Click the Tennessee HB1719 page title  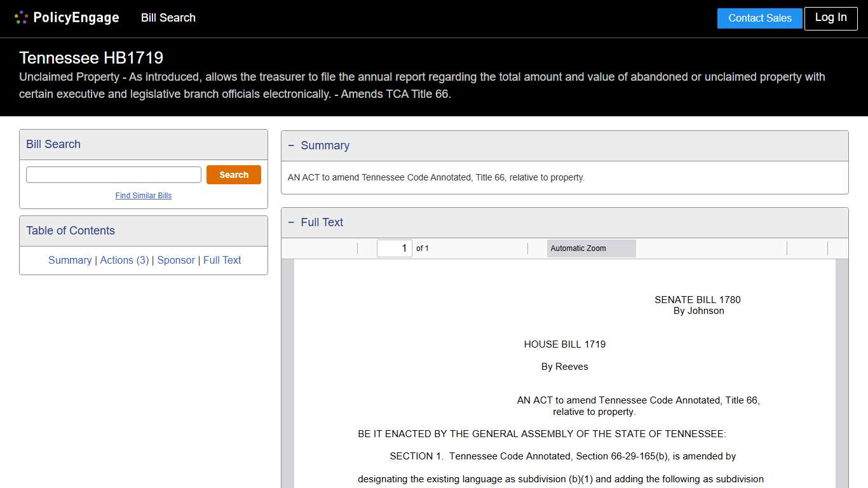[x=91, y=58]
